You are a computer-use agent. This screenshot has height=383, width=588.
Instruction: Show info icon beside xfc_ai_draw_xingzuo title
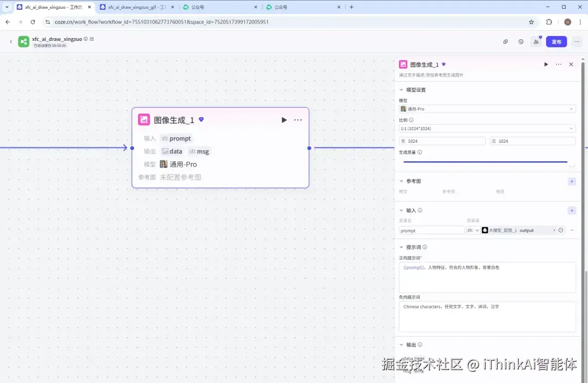click(x=85, y=39)
